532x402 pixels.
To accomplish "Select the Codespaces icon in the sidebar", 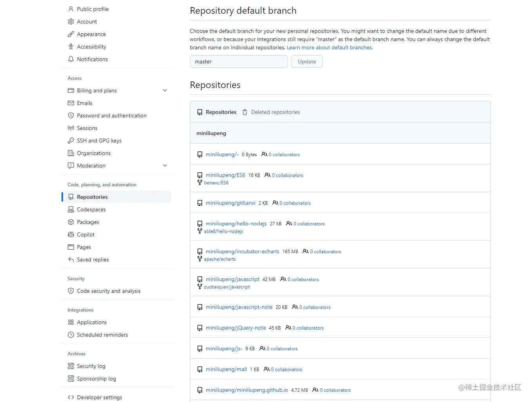I will coord(71,209).
